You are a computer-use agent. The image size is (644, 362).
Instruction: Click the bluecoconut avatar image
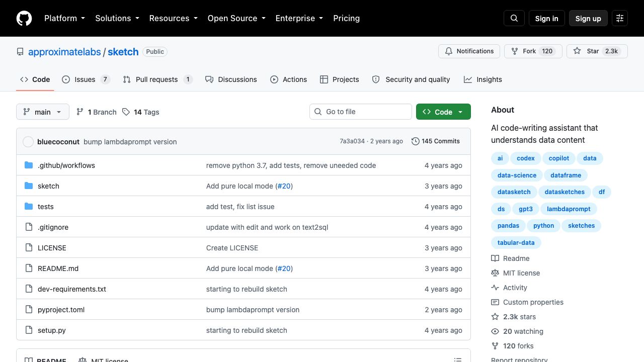pyautogui.click(x=28, y=142)
